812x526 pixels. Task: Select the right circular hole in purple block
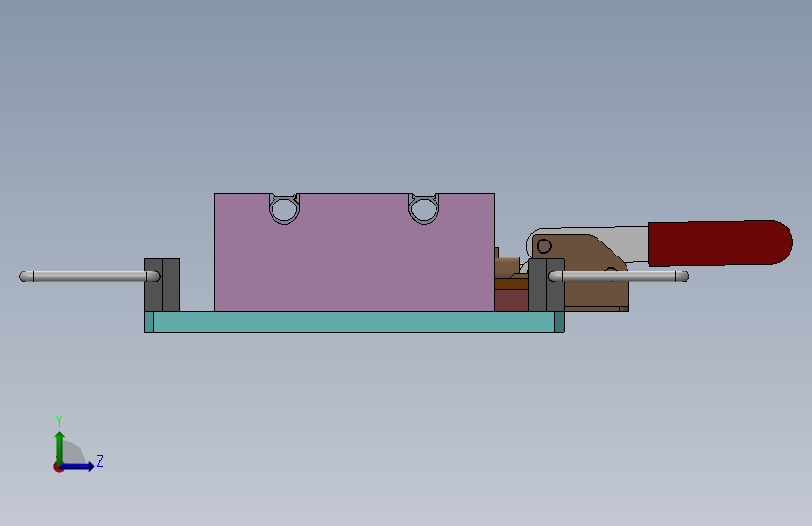point(423,211)
